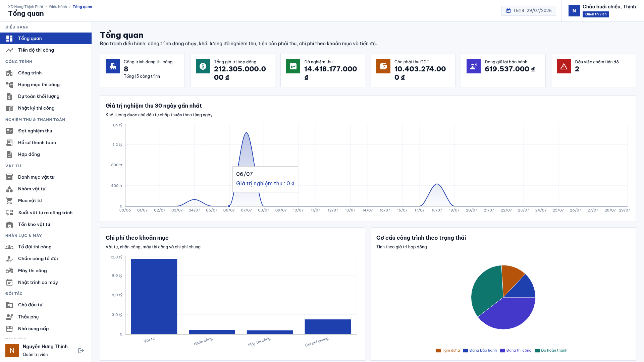Screen dimensions: 644x362
Task: Click Mua vật tư cart icon
Action: click(x=9, y=201)
